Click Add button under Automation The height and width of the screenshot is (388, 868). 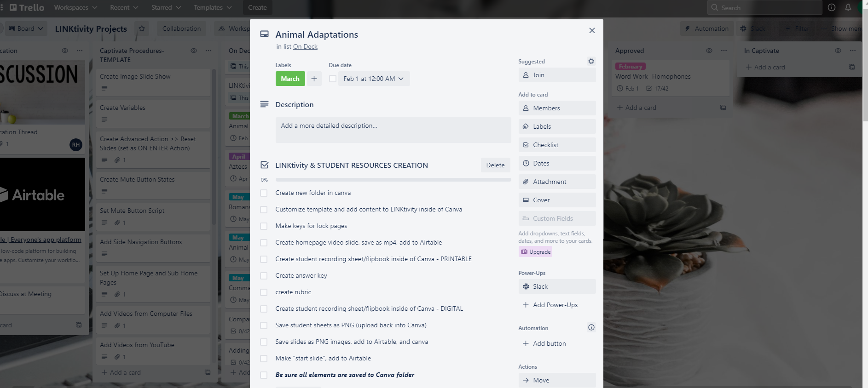(557, 343)
